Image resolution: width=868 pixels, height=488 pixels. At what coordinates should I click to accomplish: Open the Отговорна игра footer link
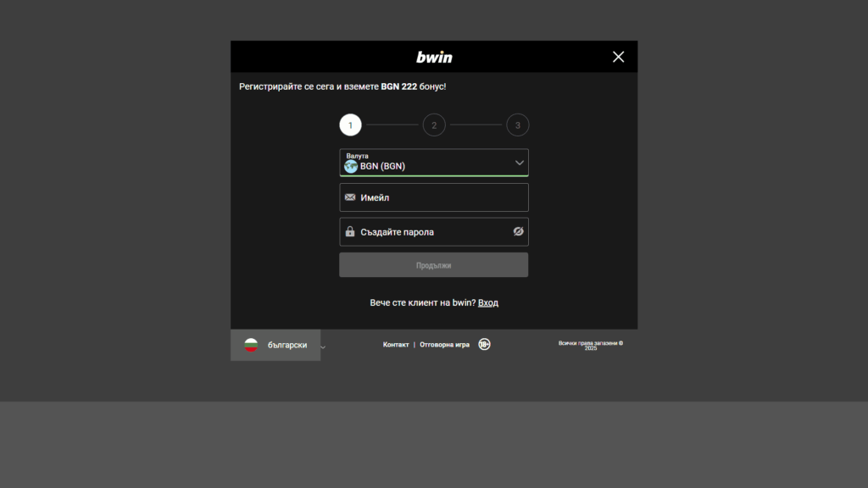tap(444, 345)
